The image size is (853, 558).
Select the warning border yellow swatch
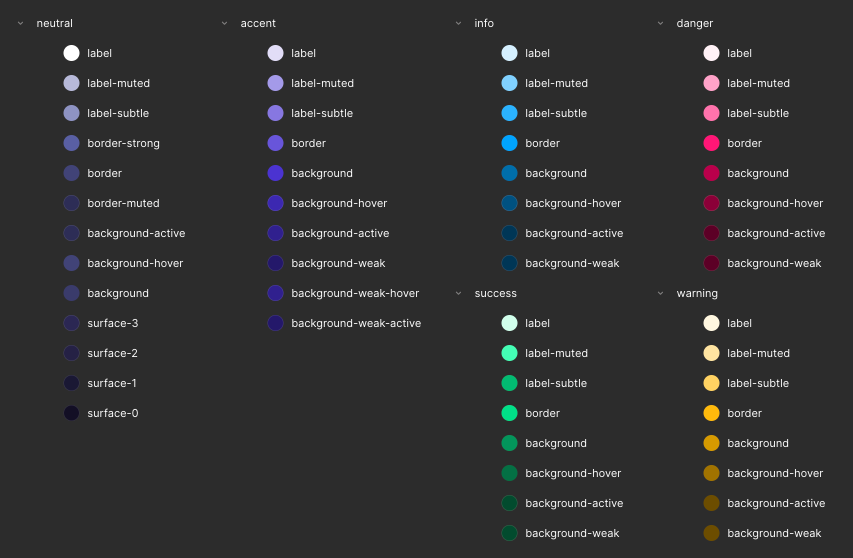(712, 413)
